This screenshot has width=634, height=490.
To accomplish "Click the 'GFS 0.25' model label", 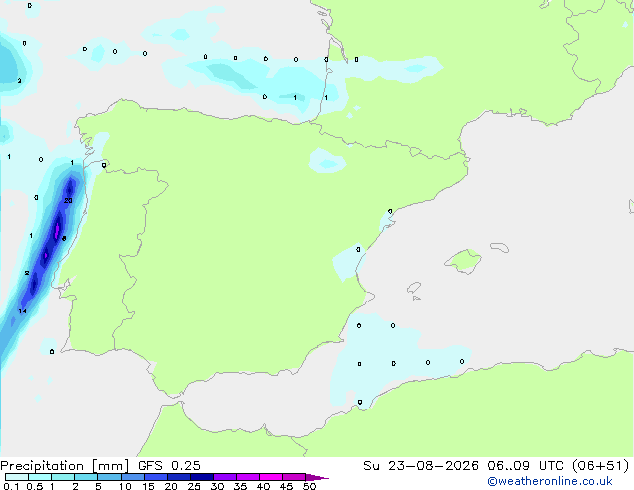I will [169, 466].
